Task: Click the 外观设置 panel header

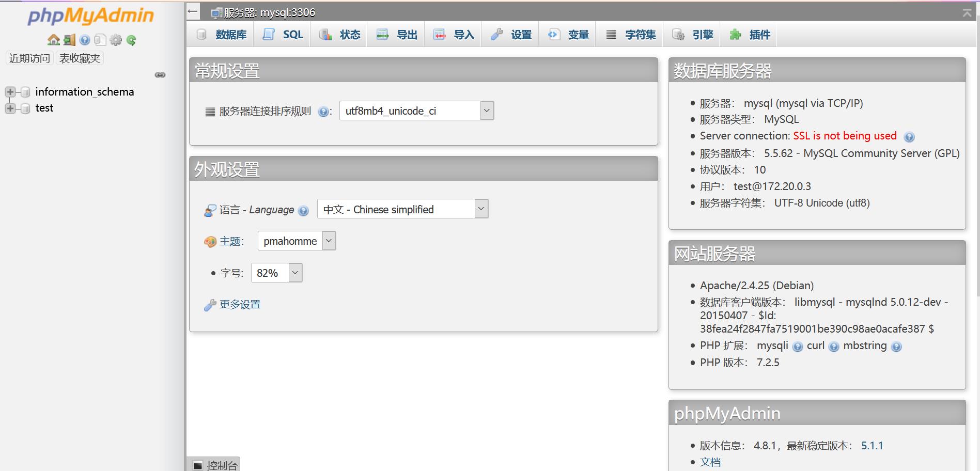Action: click(x=424, y=169)
